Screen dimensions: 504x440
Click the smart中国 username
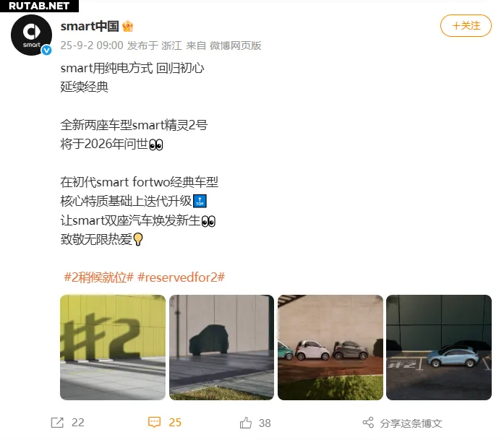(90, 26)
